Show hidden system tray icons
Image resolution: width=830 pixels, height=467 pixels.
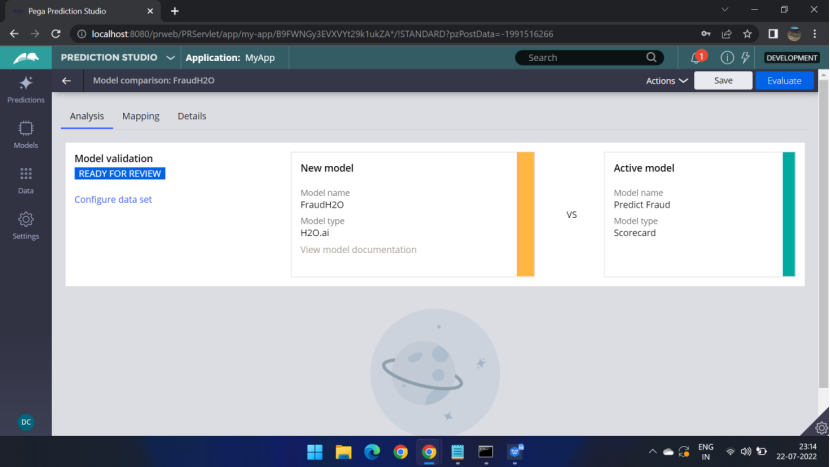click(x=652, y=452)
